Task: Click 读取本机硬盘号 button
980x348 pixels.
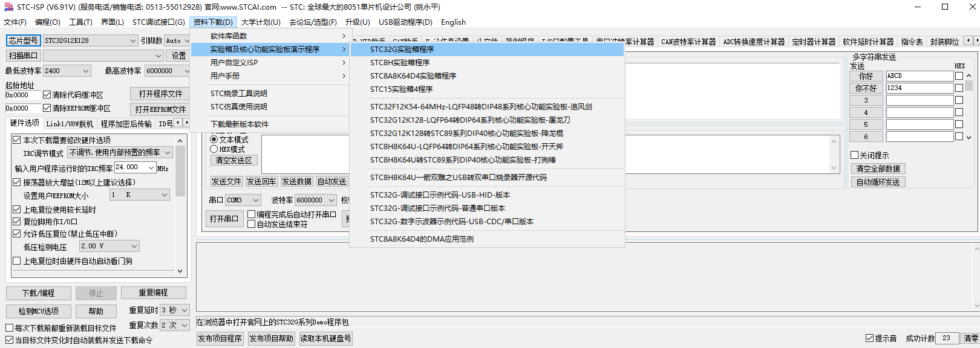Action: click(325, 338)
